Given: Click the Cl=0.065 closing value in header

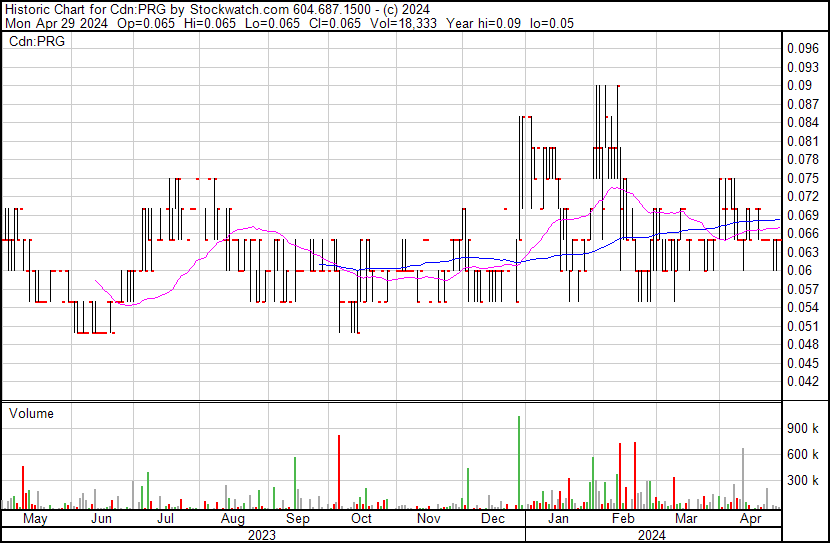Looking at the screenshot, I should tap(336, 23).
